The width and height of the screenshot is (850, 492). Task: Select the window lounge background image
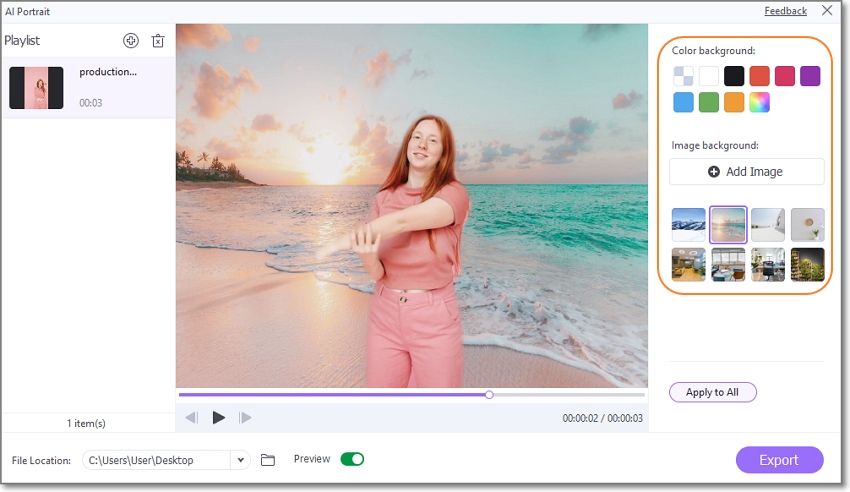click(728, 264)
